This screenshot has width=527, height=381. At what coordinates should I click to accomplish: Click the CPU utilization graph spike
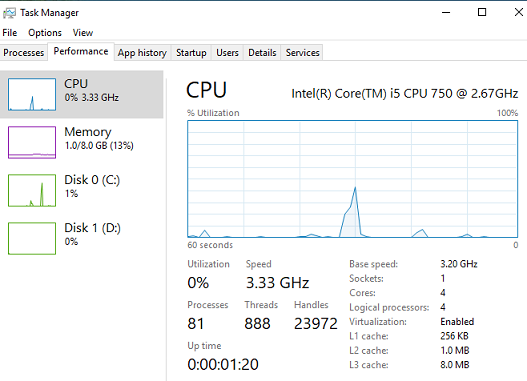click(353, 212)
